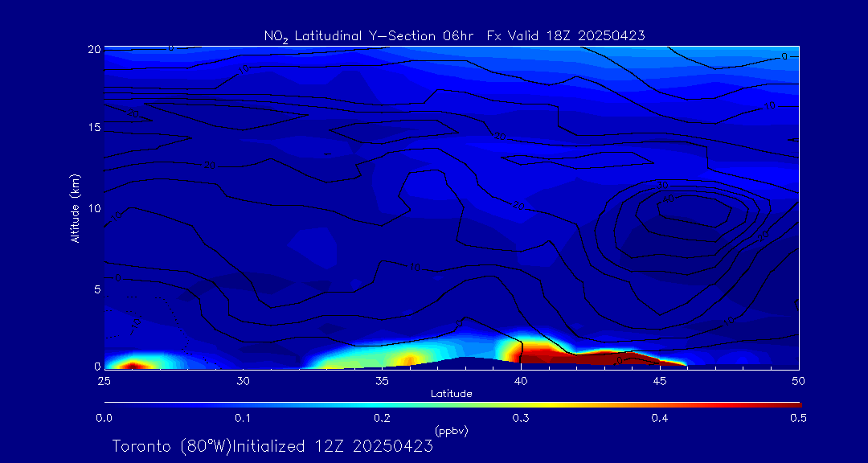Viewport: 868px width, 463px height.
Task: Click the 0.5 colorbar tick label
Action: (798, 418)
